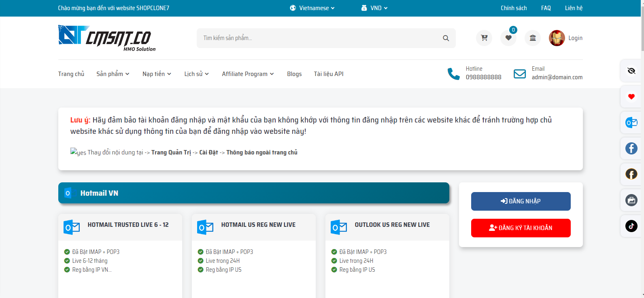Viewport: 644px width, 298px height.
Task: Click the TikTok sidebar icon
Action: pyautogui.click(x=631, y=226)
